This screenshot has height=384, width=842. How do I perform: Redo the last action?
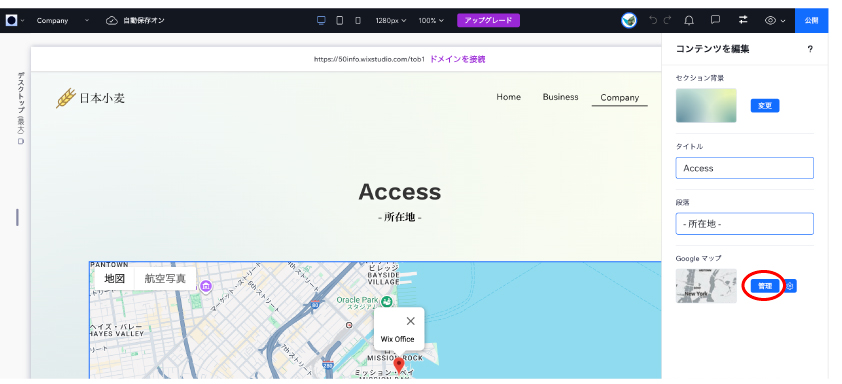pyautogui.click(x=667, y=20)
